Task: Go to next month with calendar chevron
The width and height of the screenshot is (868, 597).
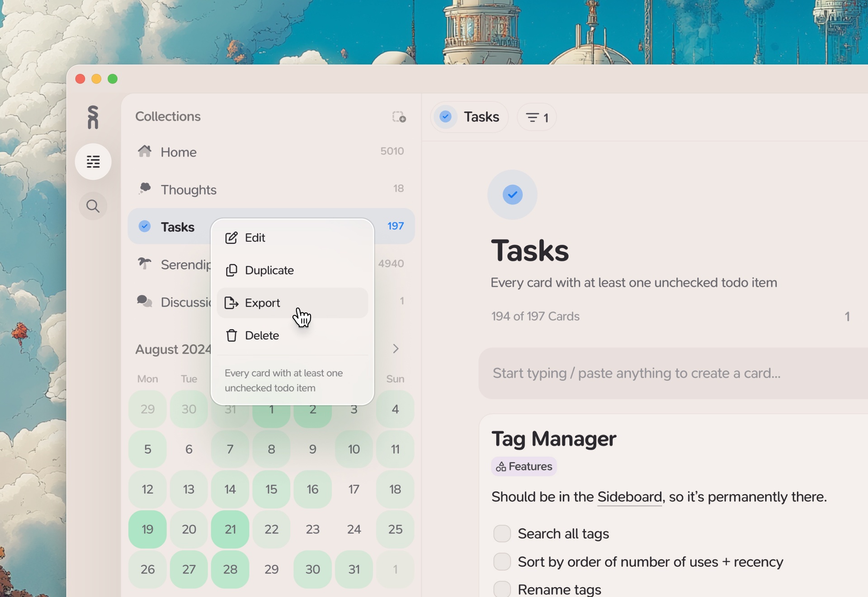Action: (x=396, y=349)
